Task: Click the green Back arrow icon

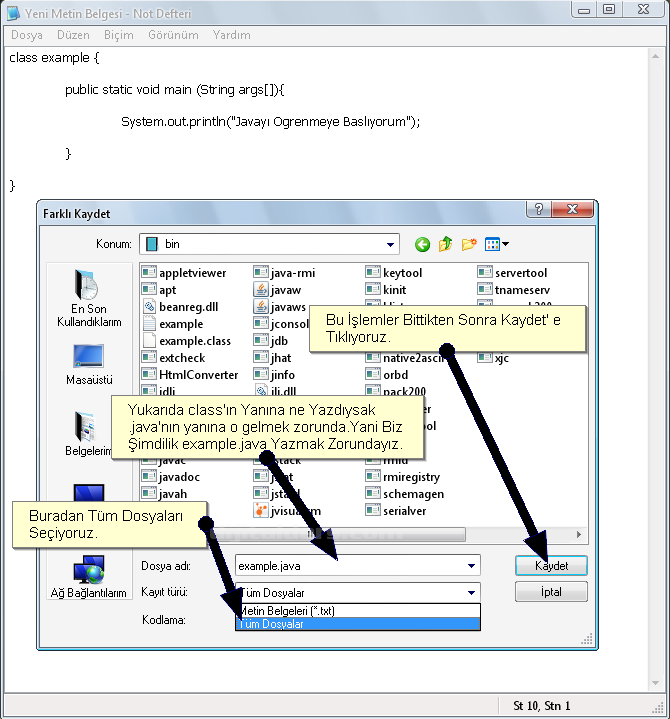Action: (422, 244)
